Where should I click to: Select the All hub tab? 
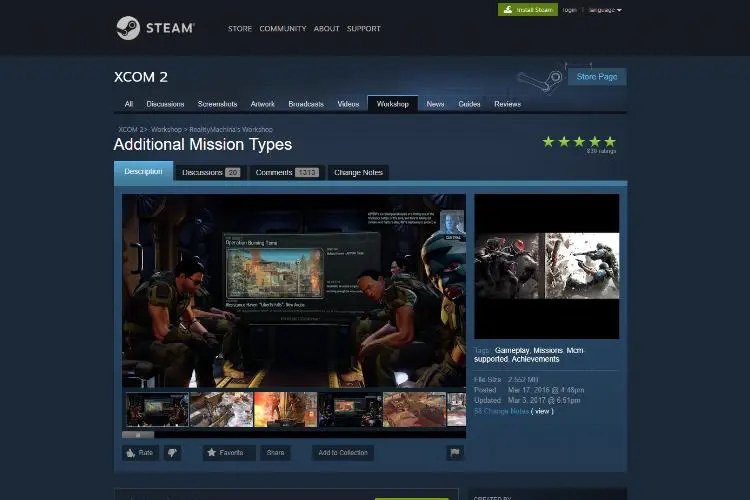click(x=129, y=104)
